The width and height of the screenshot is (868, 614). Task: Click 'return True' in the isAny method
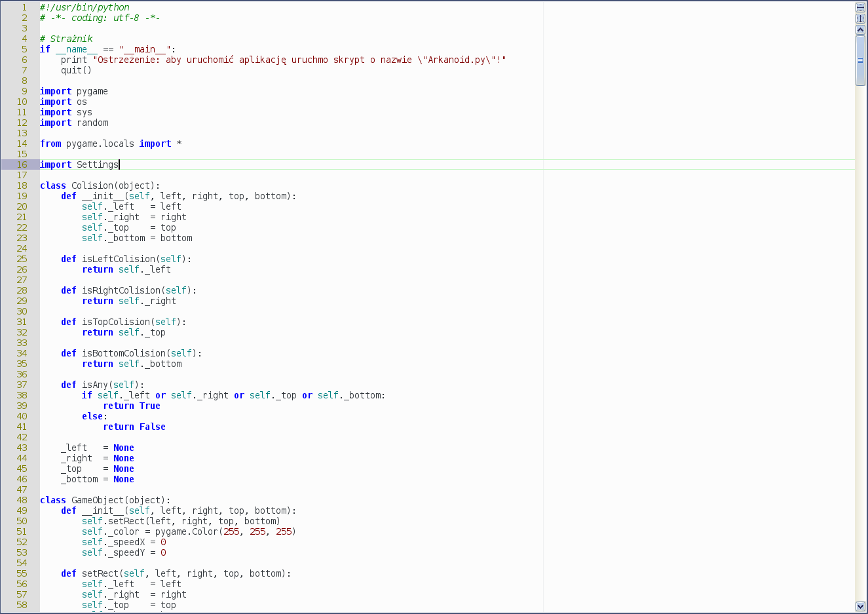[132, 406]
